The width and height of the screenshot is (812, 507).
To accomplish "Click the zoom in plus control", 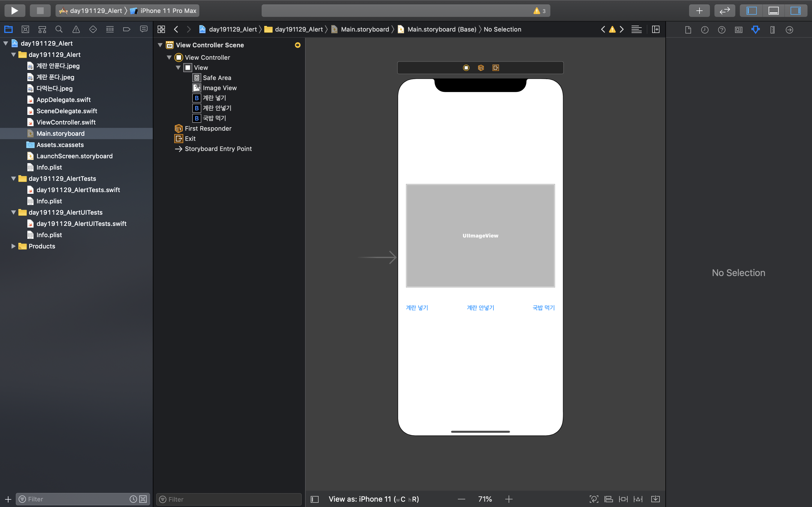I will (509, 499).
